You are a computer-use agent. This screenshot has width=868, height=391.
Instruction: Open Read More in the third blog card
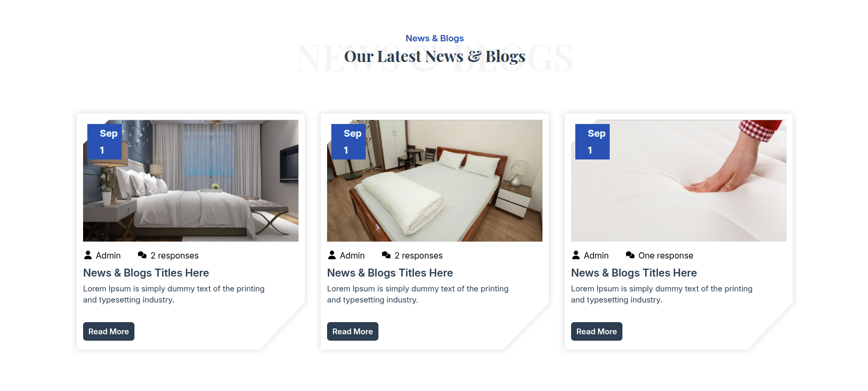click(x=596, y=332)
